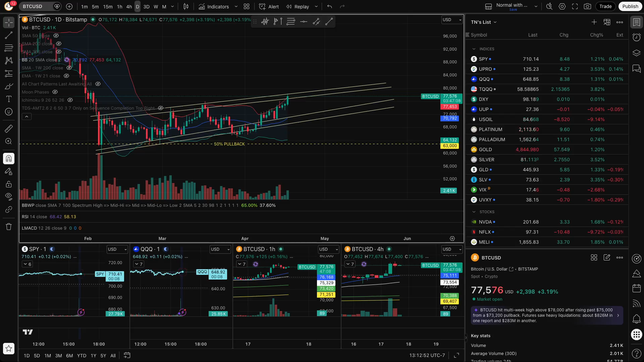Open the timeframe list dropdown arrow
The height and width of the screenshot is (362, 644).
click(x=172, y=6)
